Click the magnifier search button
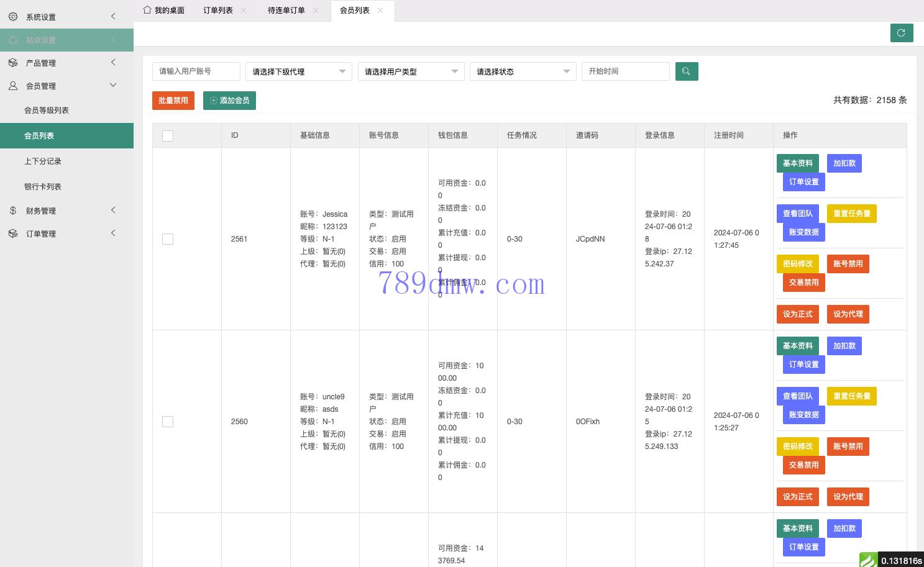Viewport: 924px width, 567px height. (x=686, y=71)
